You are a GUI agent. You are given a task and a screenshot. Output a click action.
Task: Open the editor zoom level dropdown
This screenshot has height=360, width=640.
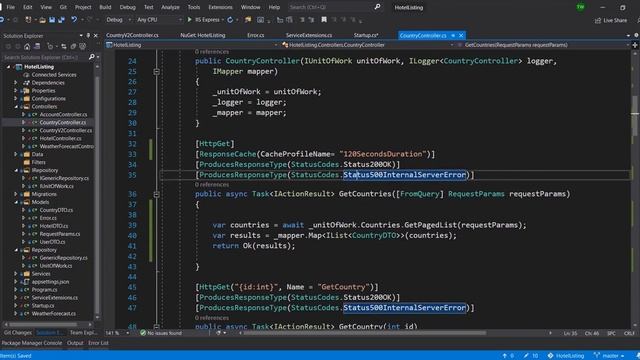click(x=117, y=333)
